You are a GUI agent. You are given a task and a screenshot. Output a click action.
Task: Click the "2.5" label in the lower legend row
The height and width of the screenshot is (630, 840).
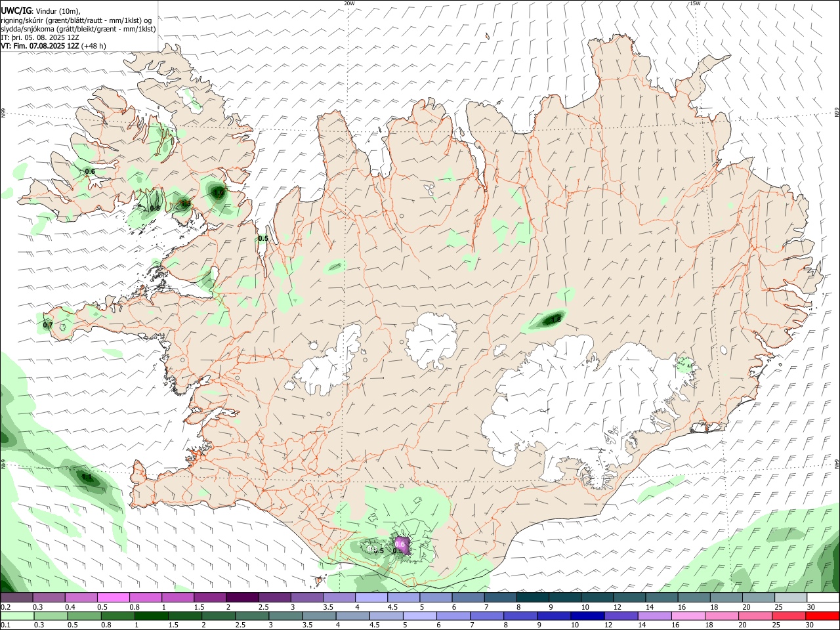point(240,625)
